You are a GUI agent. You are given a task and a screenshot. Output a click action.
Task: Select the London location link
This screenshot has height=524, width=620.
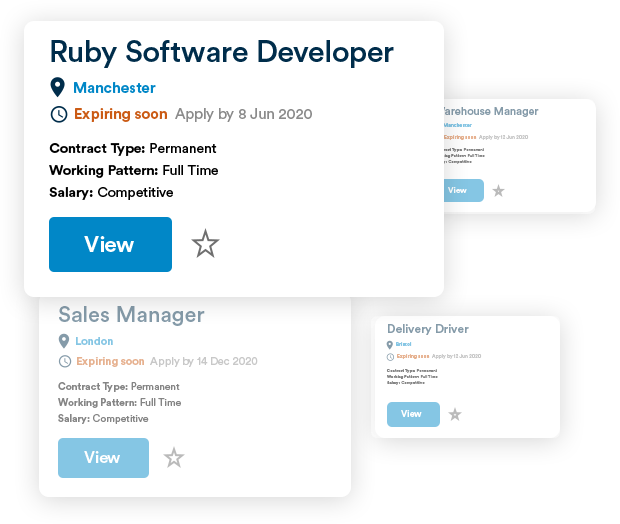pos(94,341)
